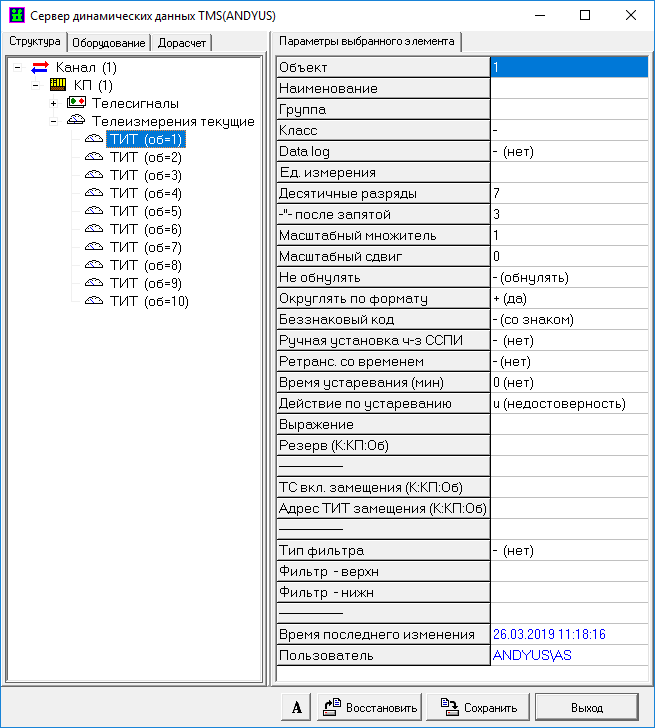655x728 pixels.
Task: Click the application icon in title bar
Action: pyautogui.click(x=15, y=16)
